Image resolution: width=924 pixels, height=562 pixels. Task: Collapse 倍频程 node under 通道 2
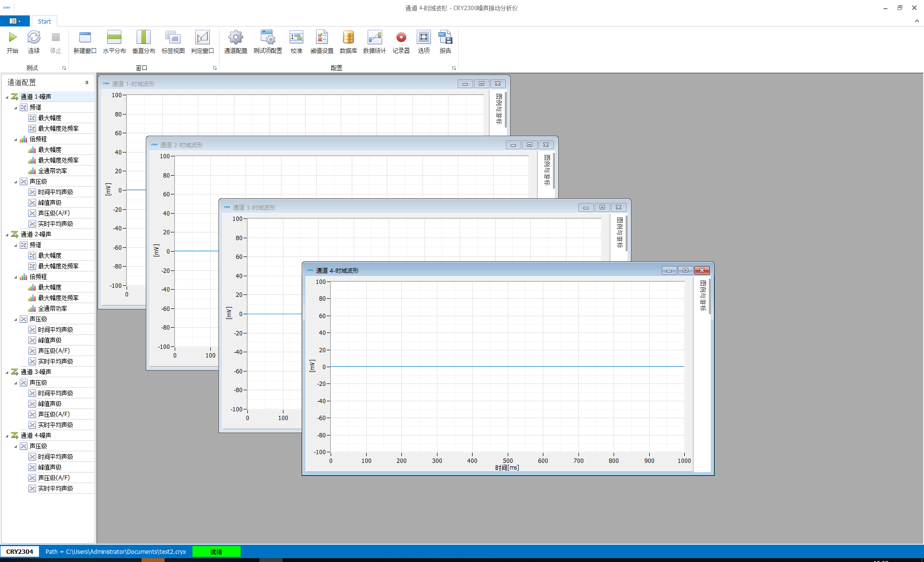(x=15, y=277)
